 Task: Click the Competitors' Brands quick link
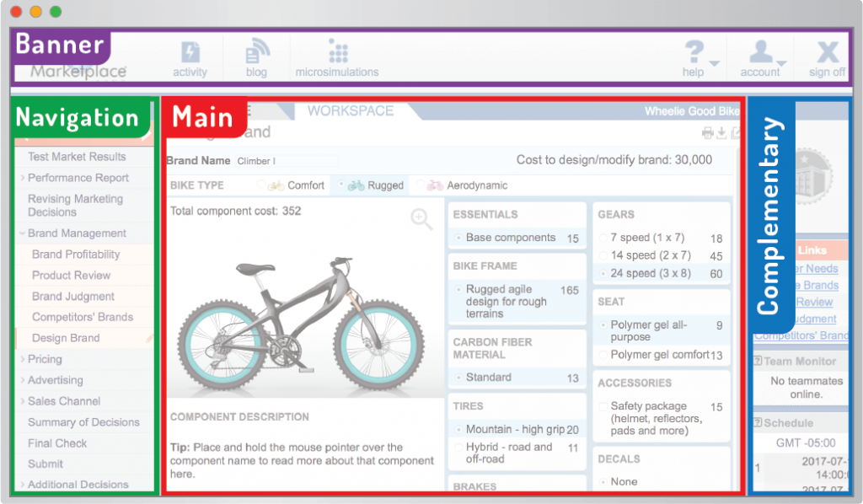pyautogui.click(x=801, y=335)
